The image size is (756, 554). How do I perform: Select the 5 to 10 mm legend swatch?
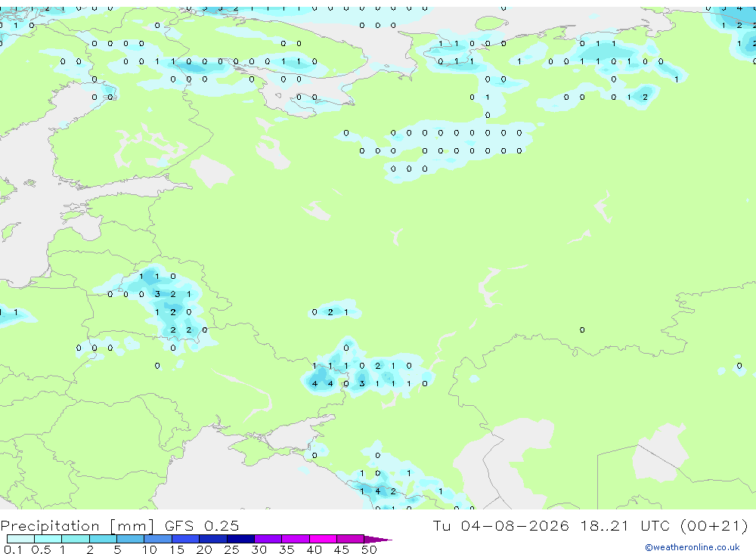pyautogui.click(x=131, y=539)
